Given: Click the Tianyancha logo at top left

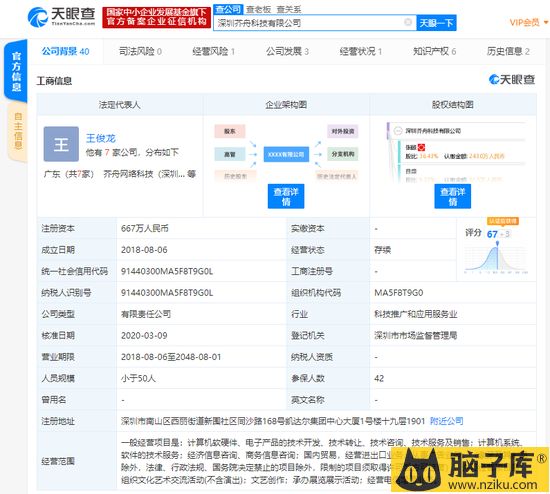Looking at the screenshot, I should tap(61, 16).
